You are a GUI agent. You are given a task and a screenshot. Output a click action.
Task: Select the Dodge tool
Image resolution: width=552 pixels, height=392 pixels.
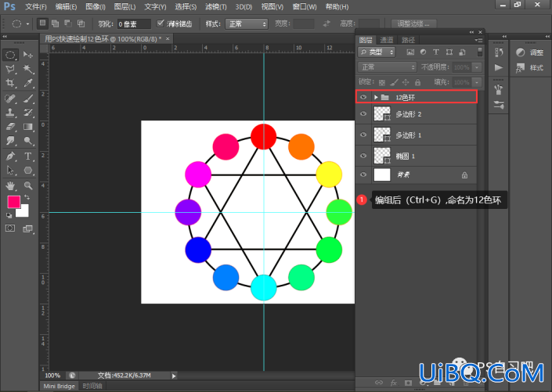28,141
